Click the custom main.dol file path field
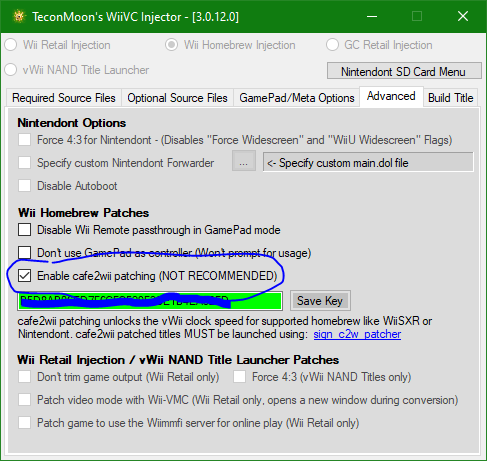This screenshot has height=461, width=487. click(368, 163)
